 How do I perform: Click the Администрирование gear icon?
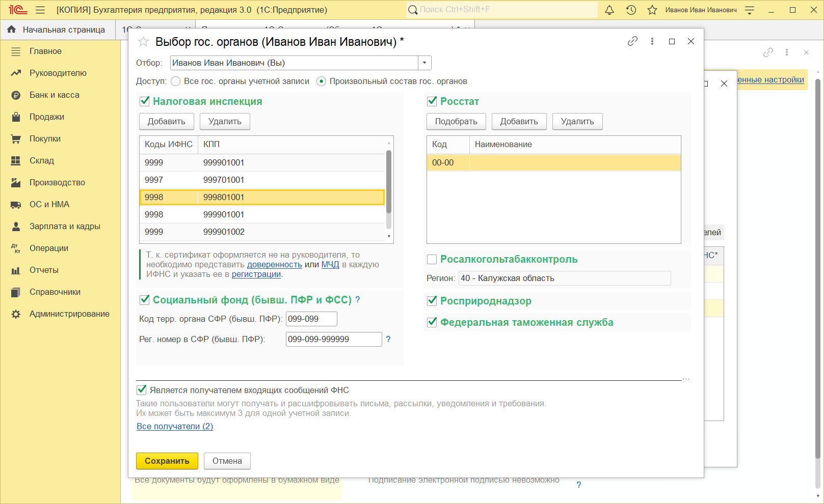tap(16, 314)
